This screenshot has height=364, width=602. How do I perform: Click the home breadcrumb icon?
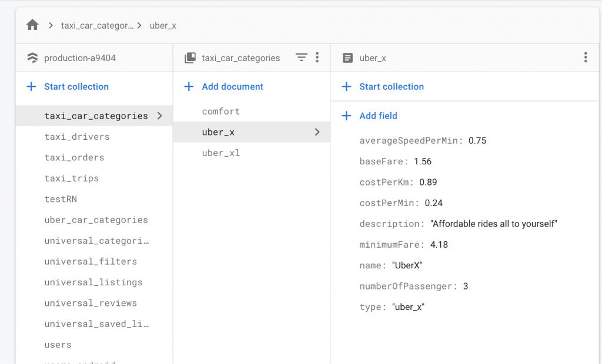click(x=32, y=25)
